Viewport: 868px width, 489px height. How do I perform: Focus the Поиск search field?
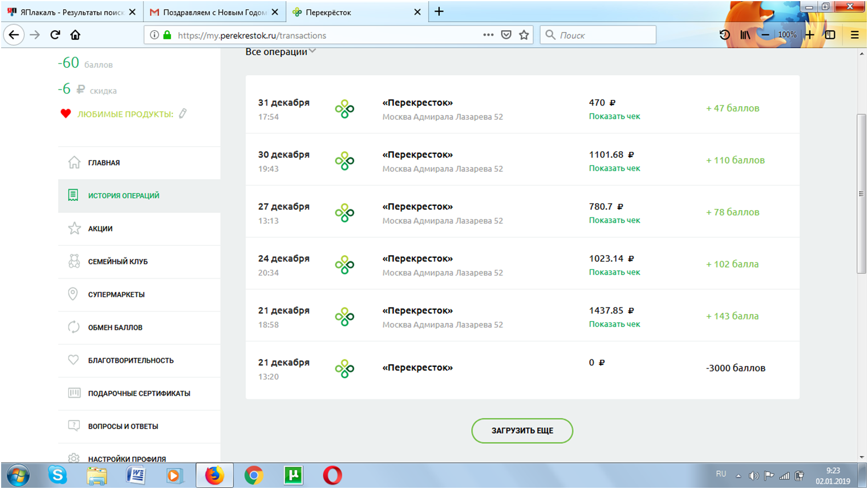[x=598, y=35]
